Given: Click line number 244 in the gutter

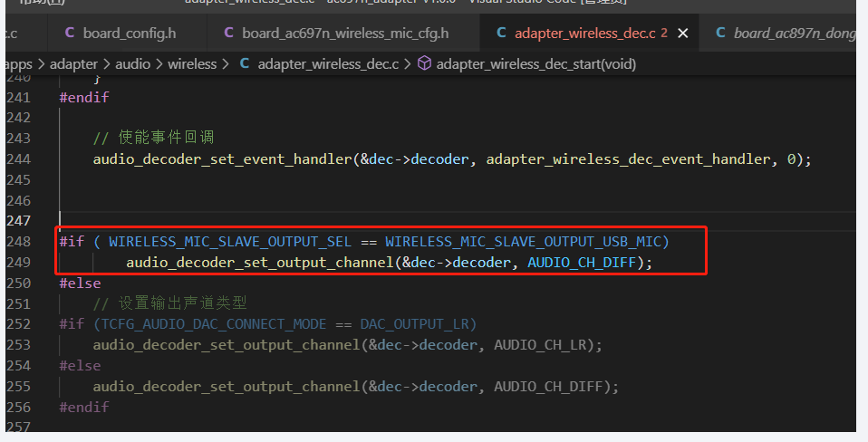Looking at the screenshot, I should pos(18,159).
